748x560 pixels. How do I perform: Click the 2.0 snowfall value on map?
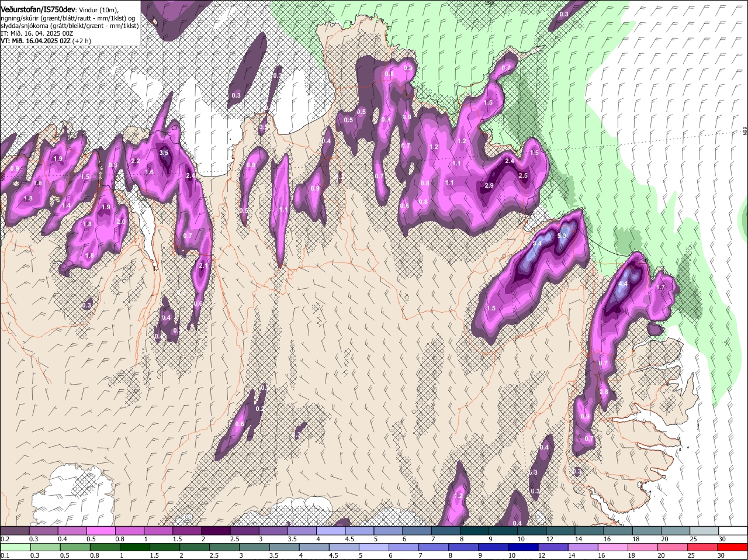click(121, 222)
